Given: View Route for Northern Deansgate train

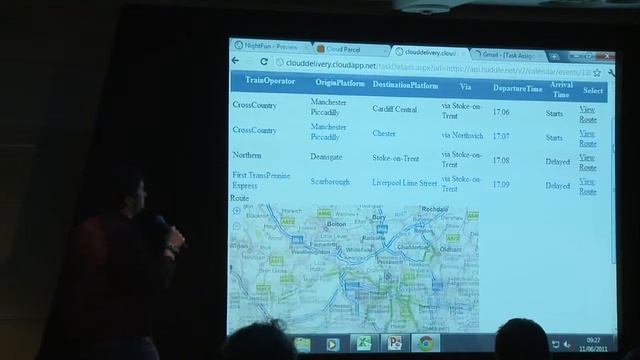Looking at the screenshot, I should coord(588,162).
